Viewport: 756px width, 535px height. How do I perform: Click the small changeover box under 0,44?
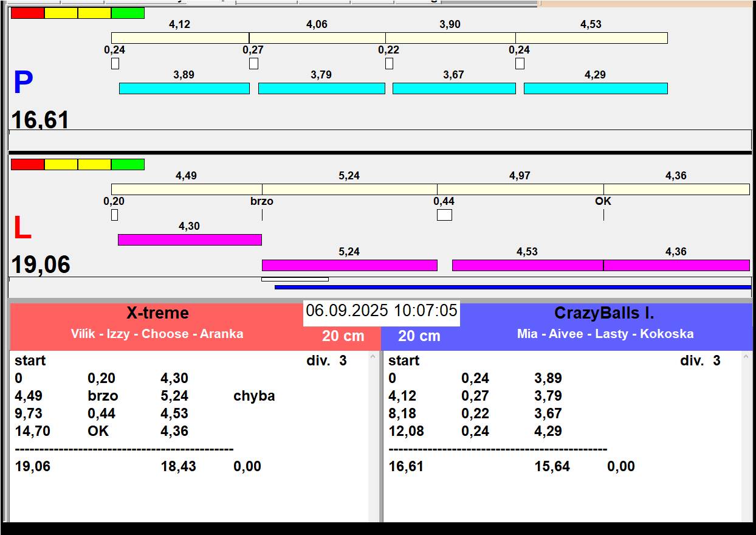[x=444, y=215]
